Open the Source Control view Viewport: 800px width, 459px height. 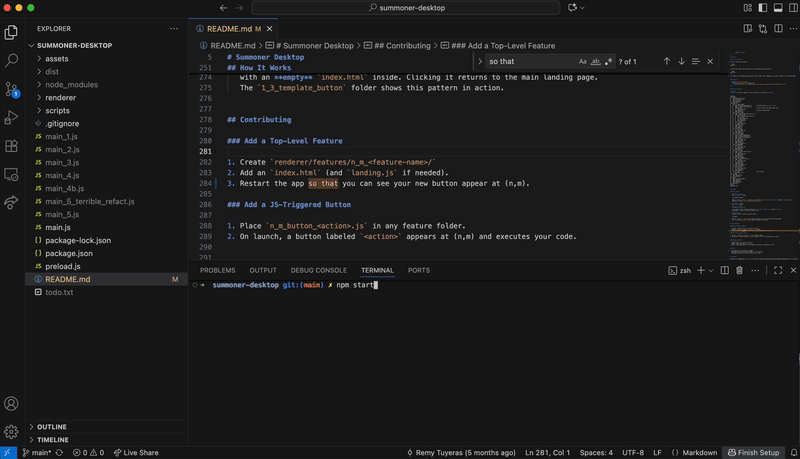12,89
